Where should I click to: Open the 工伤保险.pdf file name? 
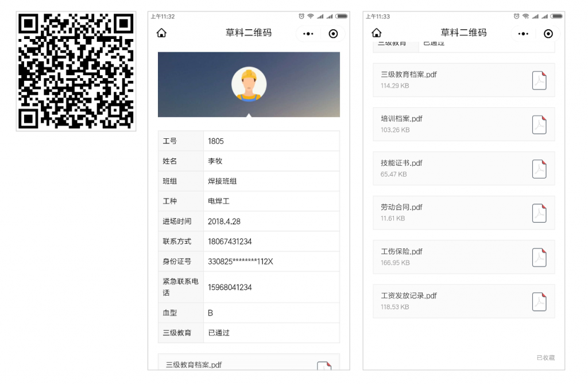(x=401, y=251)
